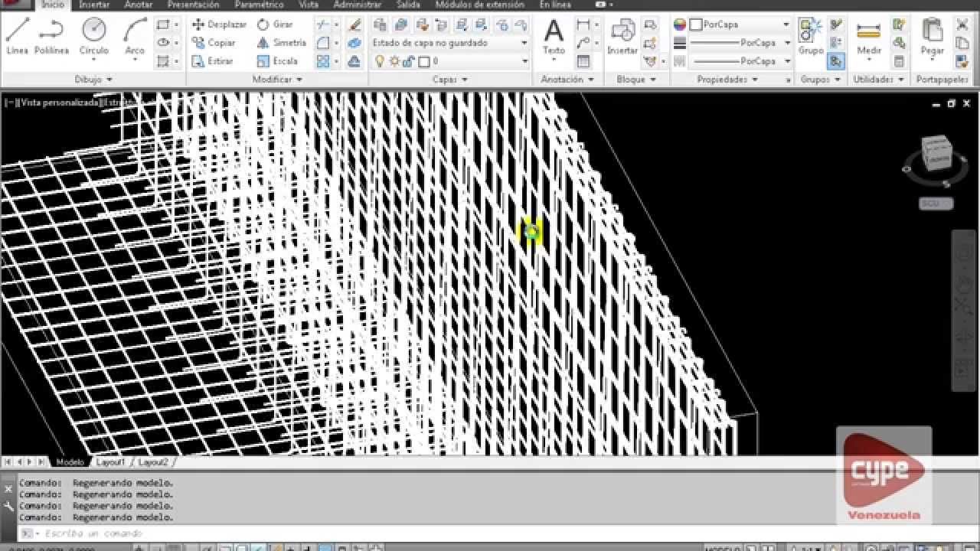
Task: Expand the Capas panel
Action: coord(450,79)
